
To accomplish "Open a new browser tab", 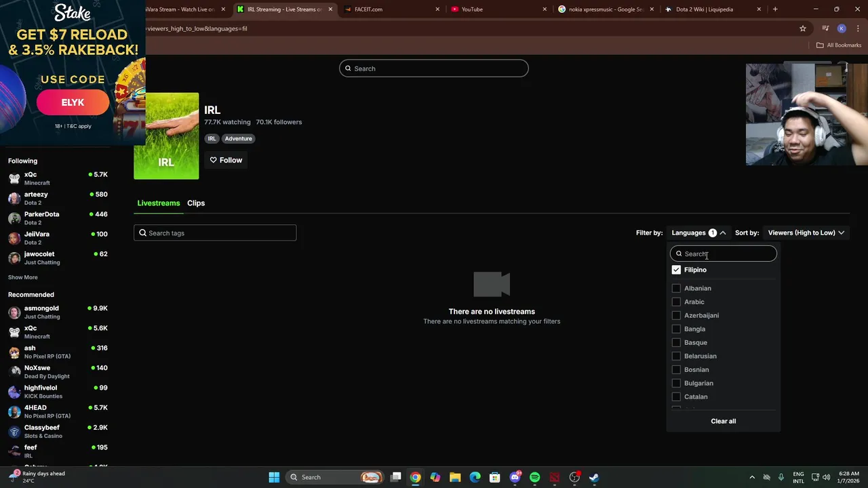I will coord(775,9).
